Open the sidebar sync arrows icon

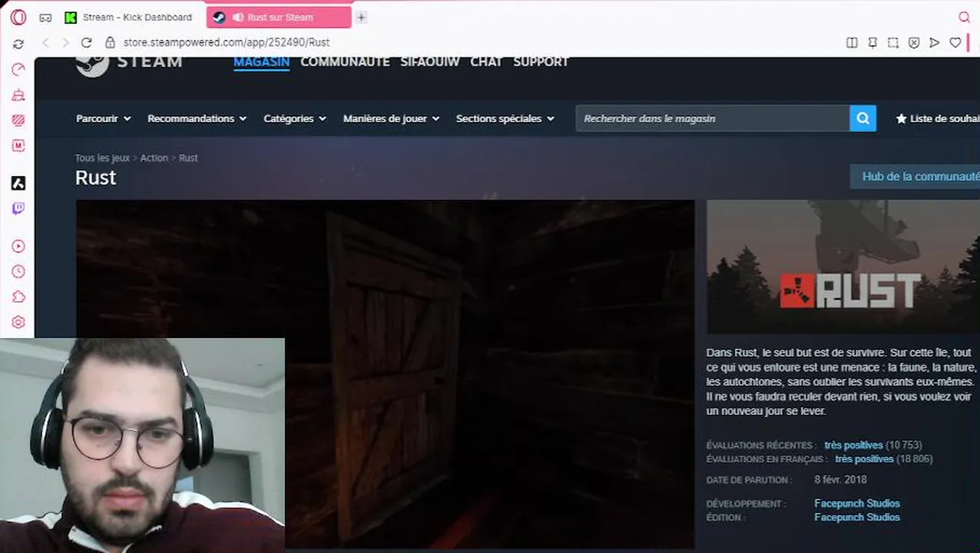18,45
